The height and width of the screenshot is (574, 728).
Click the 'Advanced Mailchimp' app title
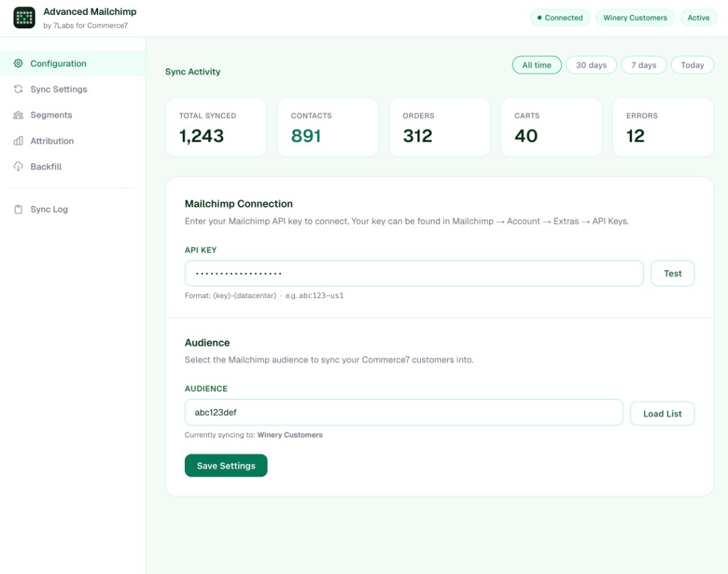pyautogui.click(x=90, y=11)
